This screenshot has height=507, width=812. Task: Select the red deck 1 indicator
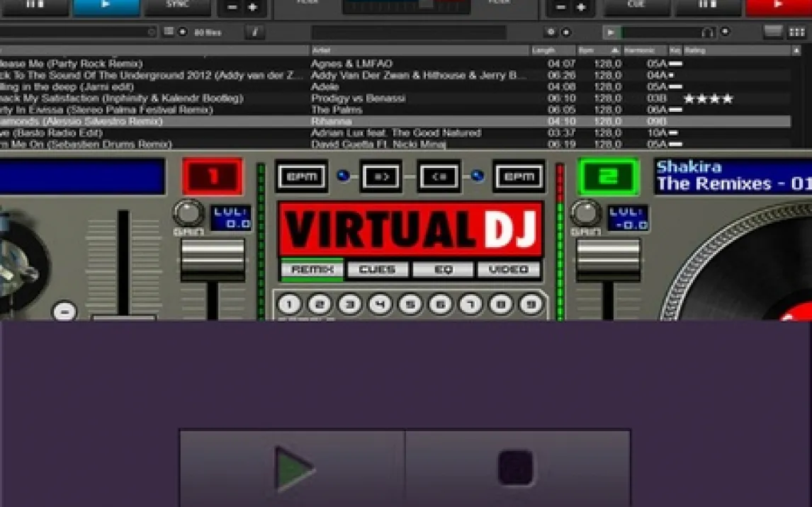213,176
